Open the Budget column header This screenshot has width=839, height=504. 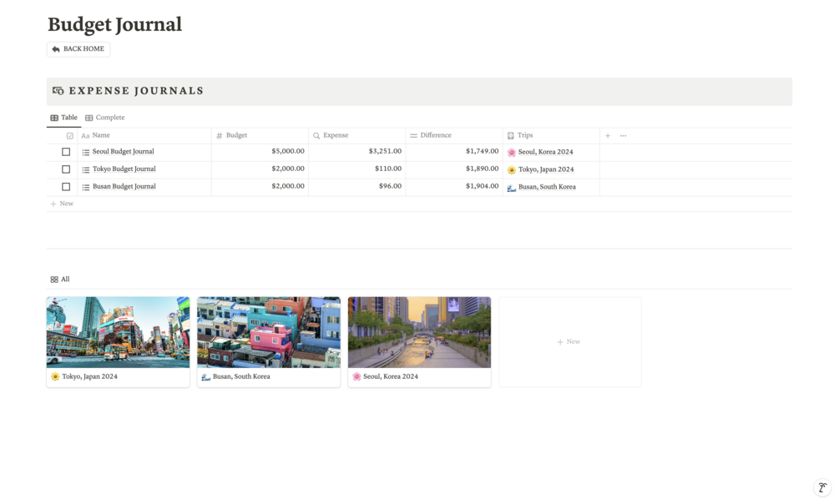click(260, 135)
